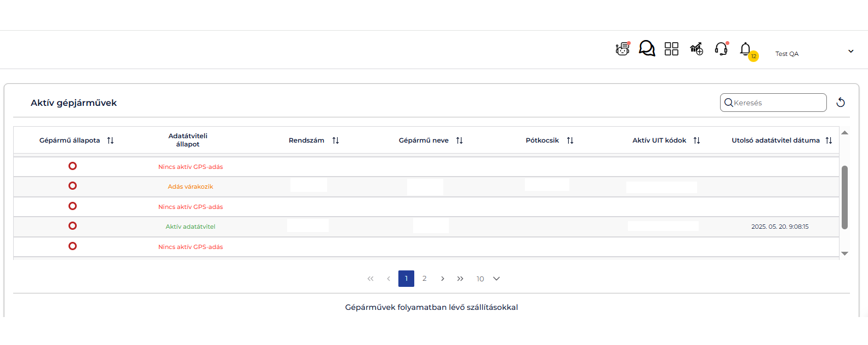The width and height of the screenshot is (868, 345).
Task: Go to page 2 of the table
Action: (x=424, y=279)
